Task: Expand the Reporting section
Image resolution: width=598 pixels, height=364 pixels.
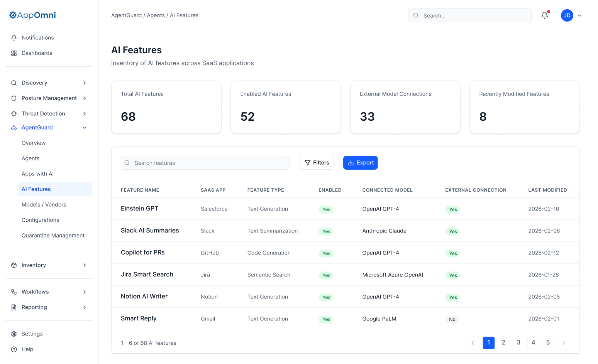Action: pos(85,307)
